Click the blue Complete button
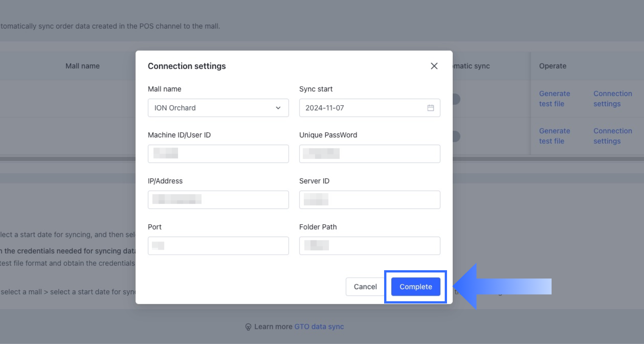 click(x=416, y=287)
